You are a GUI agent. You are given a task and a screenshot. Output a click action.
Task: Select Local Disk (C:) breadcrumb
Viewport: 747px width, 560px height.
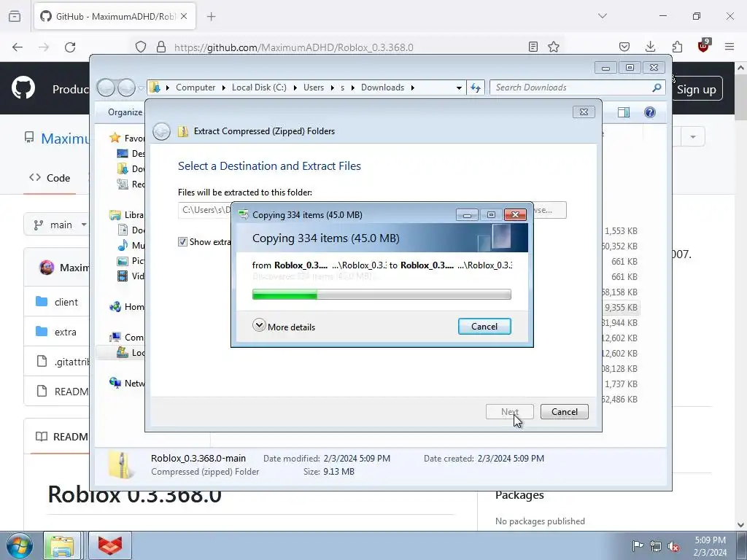click(x=259, y=87)
